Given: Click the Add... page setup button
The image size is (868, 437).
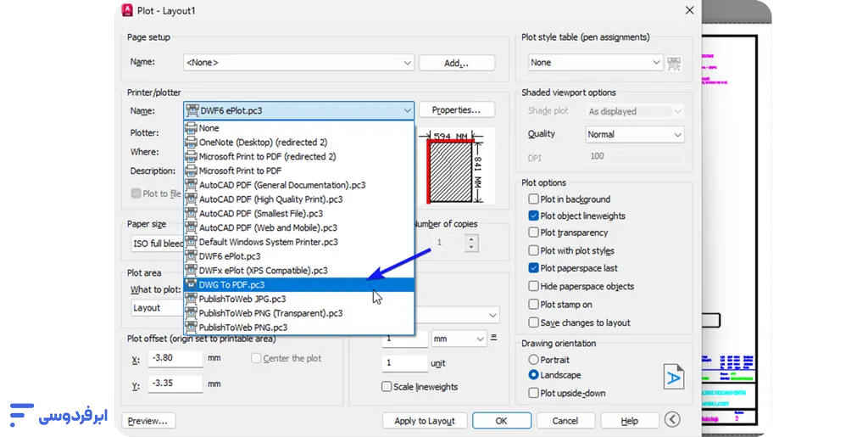Looking at the screenshot, I should [x=457, y=63].
